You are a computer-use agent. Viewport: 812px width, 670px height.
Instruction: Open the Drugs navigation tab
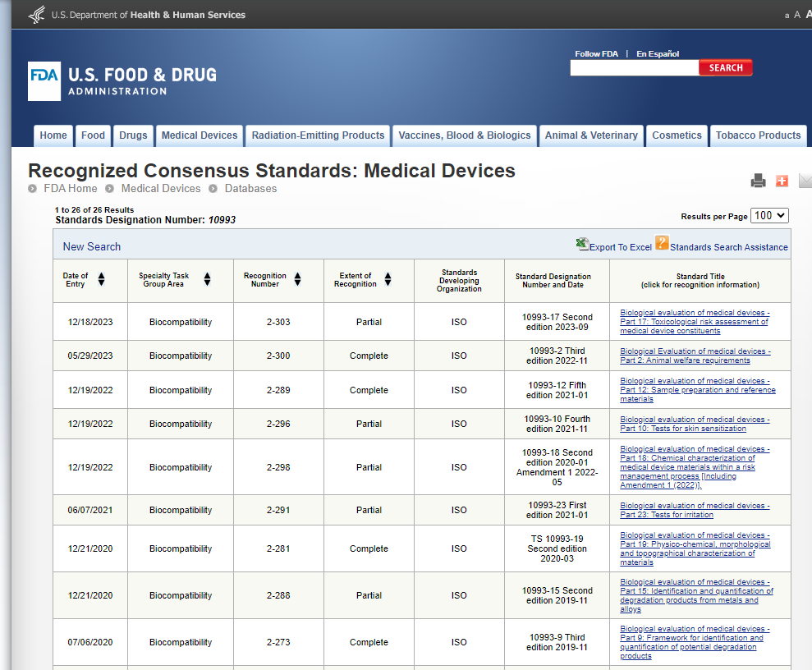pos(133,135)
